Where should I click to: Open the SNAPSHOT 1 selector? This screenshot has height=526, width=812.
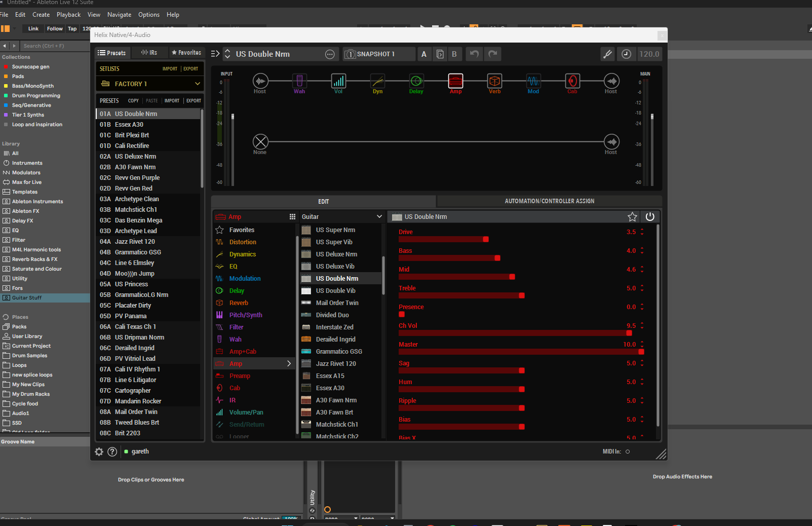point(379,54)
